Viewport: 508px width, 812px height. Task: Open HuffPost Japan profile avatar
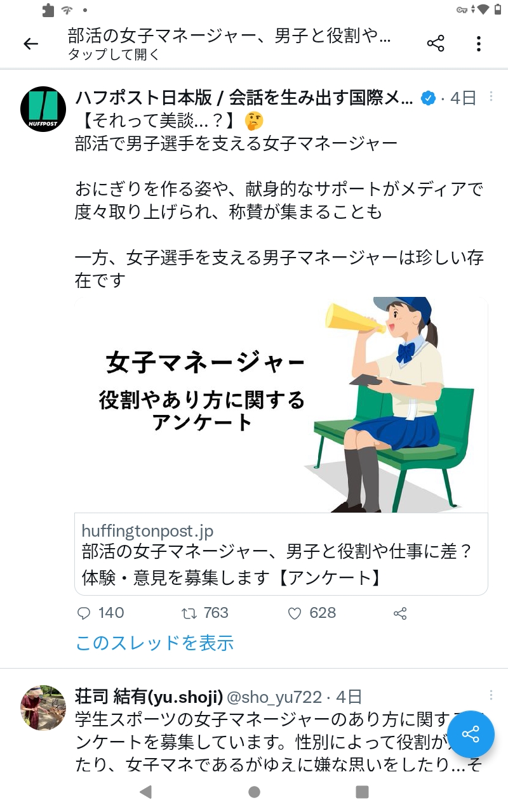coord(43,109)
